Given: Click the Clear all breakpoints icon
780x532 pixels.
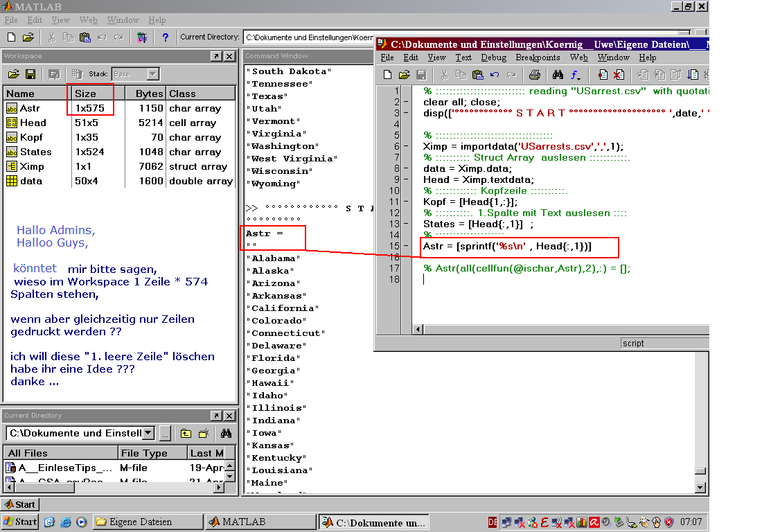Looking at the screenshot, I should [617, 75].
